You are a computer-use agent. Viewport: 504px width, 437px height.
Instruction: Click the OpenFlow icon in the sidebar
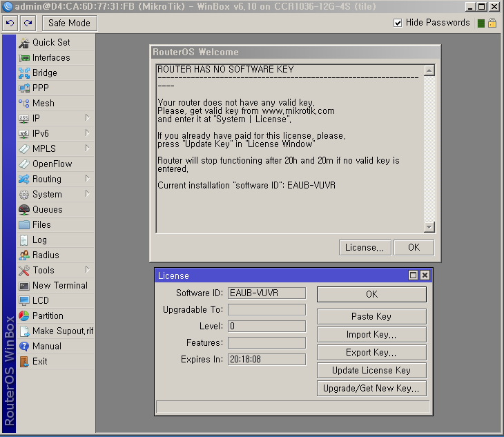23,164
